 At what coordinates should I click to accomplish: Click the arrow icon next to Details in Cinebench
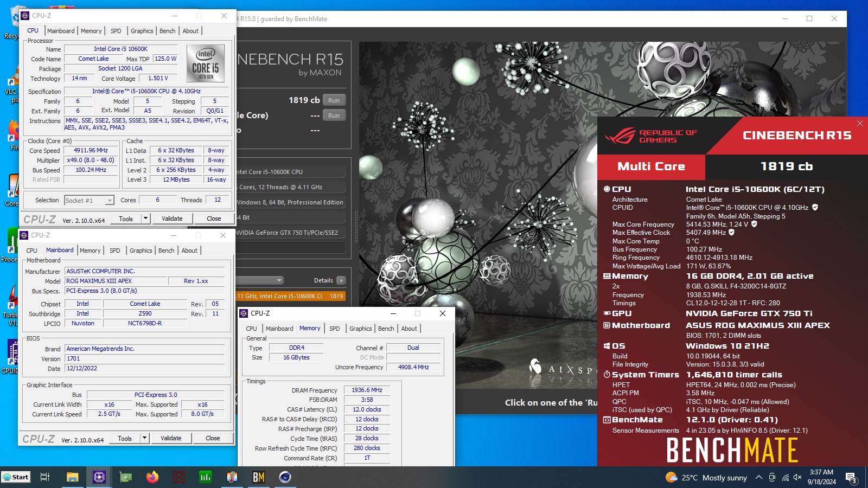341,280
